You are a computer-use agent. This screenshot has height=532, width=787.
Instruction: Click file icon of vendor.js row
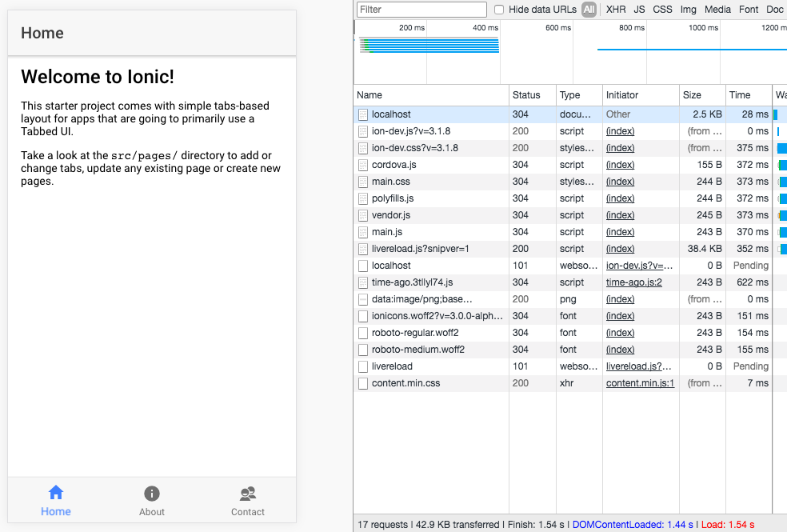pos(363,215)
